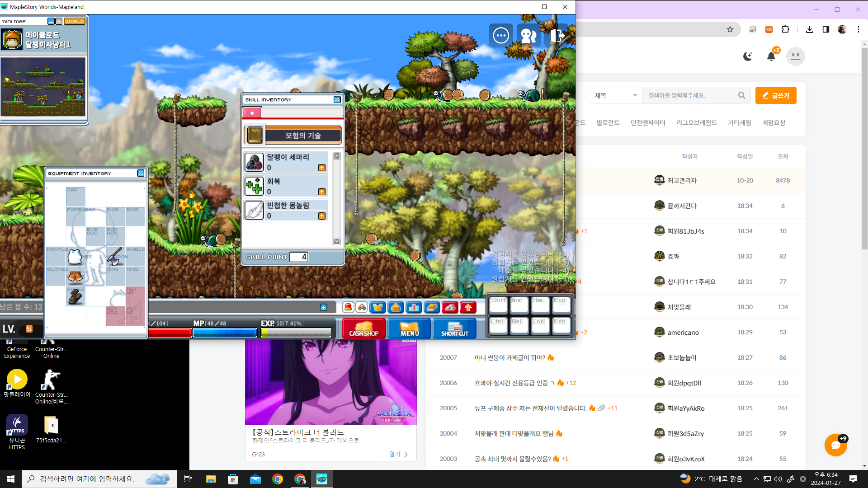This screenshot has width=868, height=488.
Task: Click the EXP progress bar
Action: [296, 333]
